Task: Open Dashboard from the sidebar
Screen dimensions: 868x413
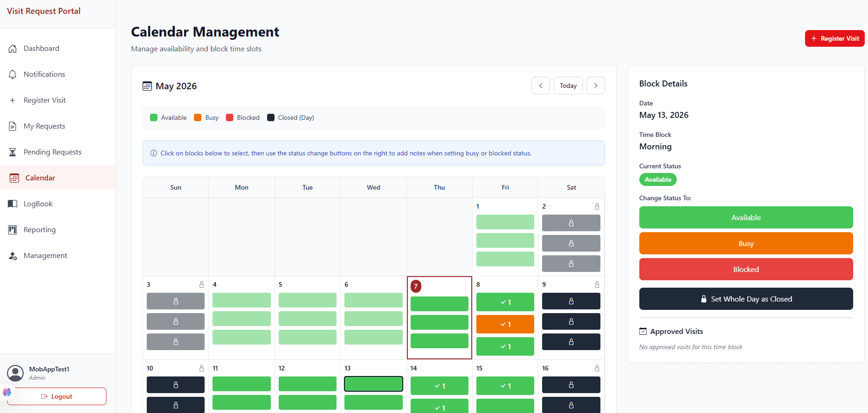Action: 58,49
